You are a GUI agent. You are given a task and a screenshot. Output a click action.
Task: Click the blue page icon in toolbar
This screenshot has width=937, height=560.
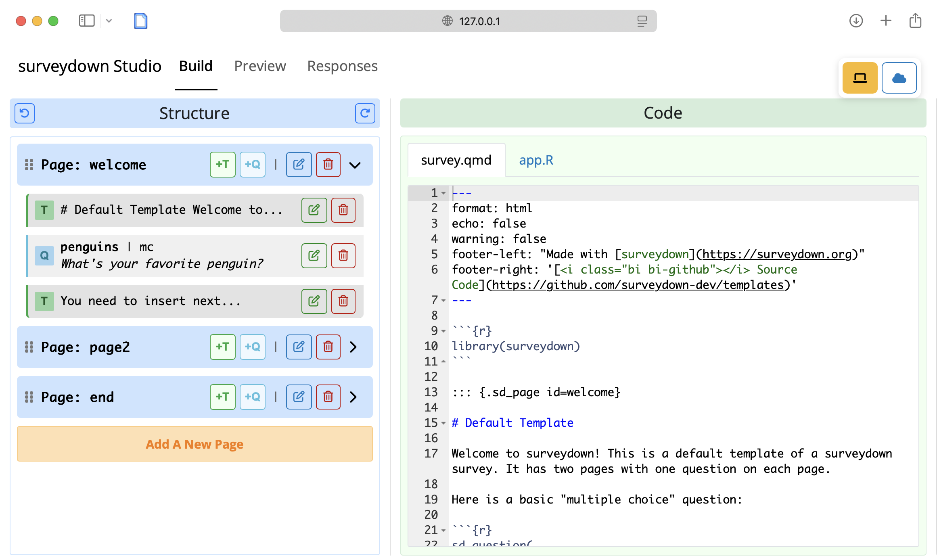tap(140, 21)
